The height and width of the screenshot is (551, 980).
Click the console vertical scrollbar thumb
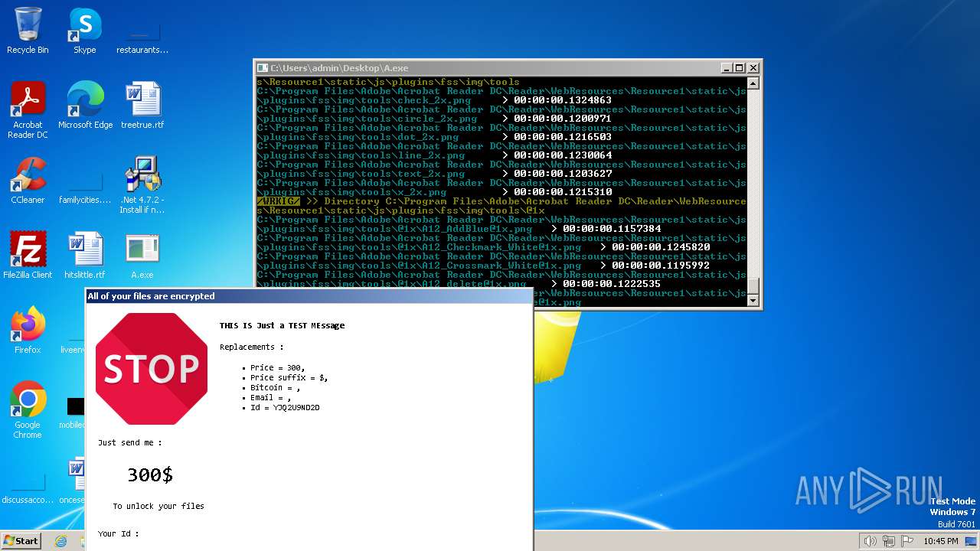(753, 286)
